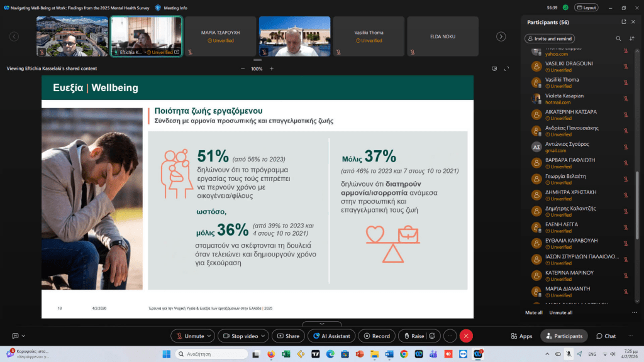This screenshot has width=644, height=362.
Task: Open the Layout options
Action: tap(586, 8)
